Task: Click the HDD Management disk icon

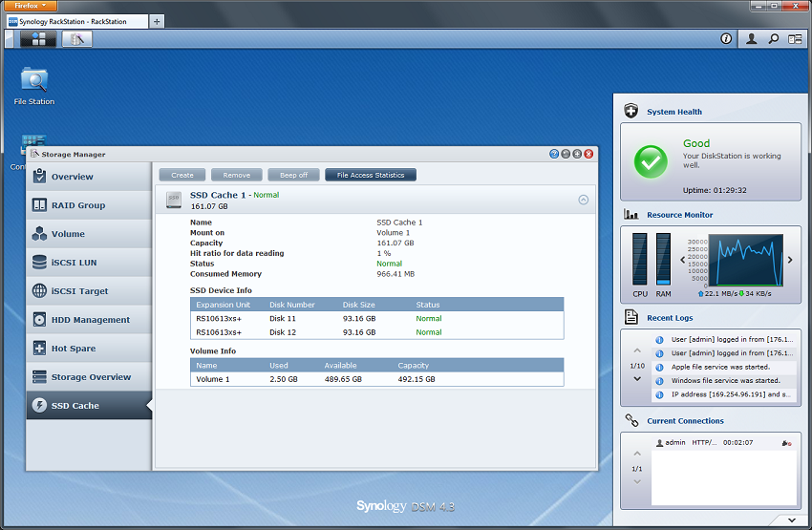Action: [39, 319]
